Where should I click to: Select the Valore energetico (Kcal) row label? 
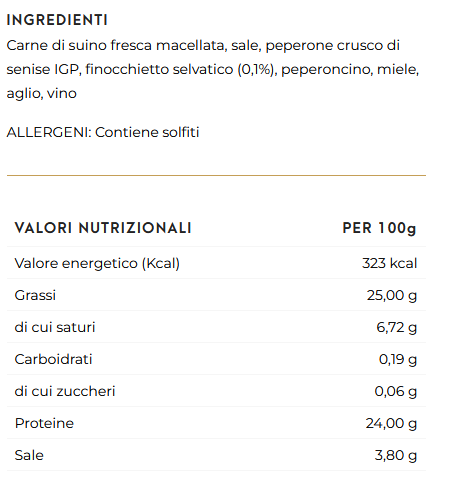pos(97,263)
